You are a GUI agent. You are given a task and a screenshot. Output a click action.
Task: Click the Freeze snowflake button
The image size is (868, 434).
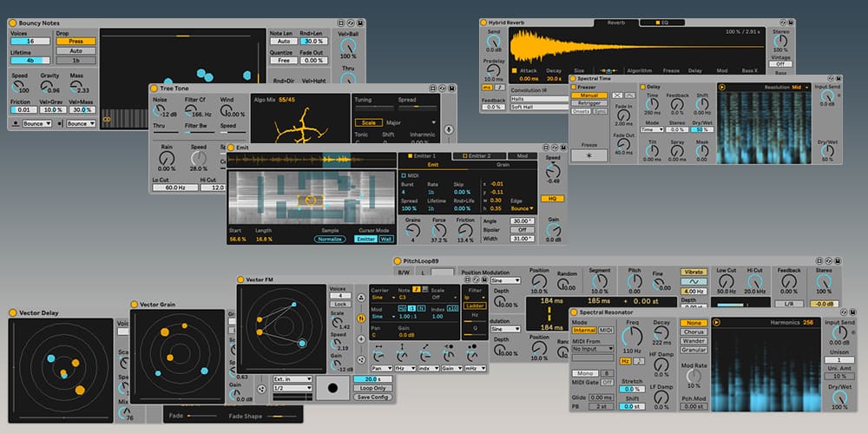pyautogui.click(x=589, y=155)
